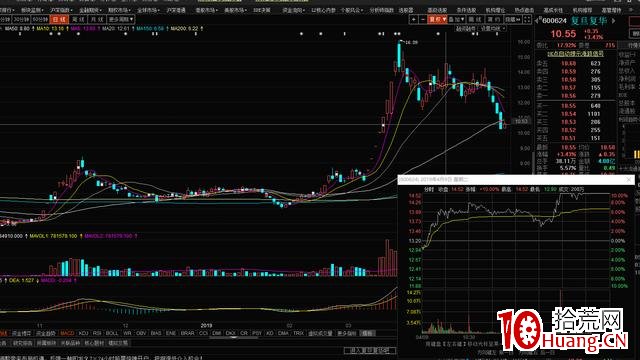Select the WR indicator tab
Viewport: 640px width, 360px height.
(x=127, y=333)
